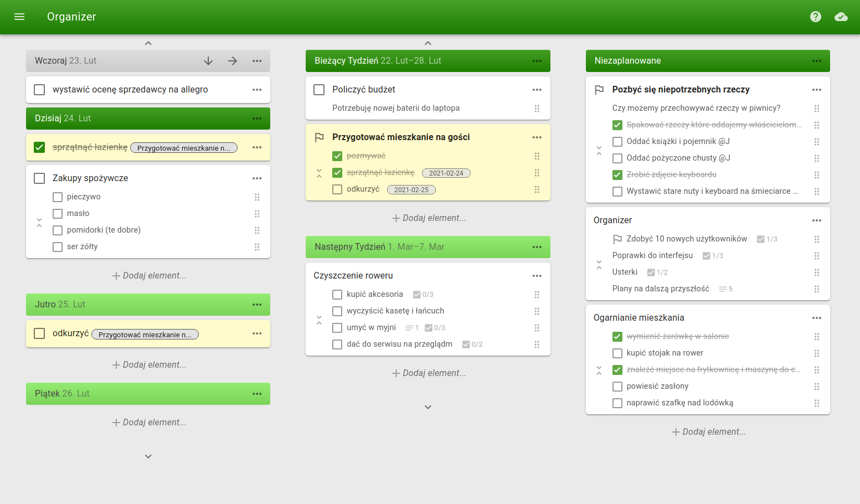Click drag handle next to pieczywo item

pos(257,197)
